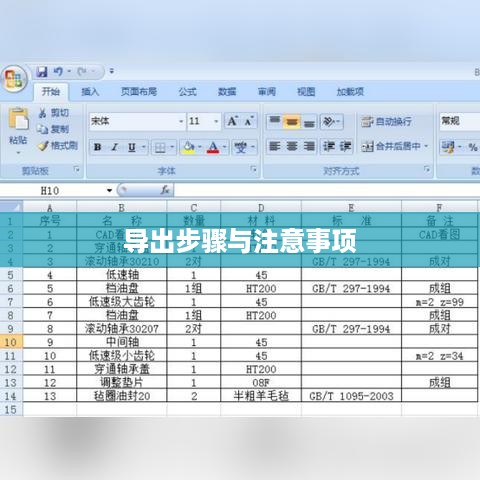Apply percent style

click(473, 147)
